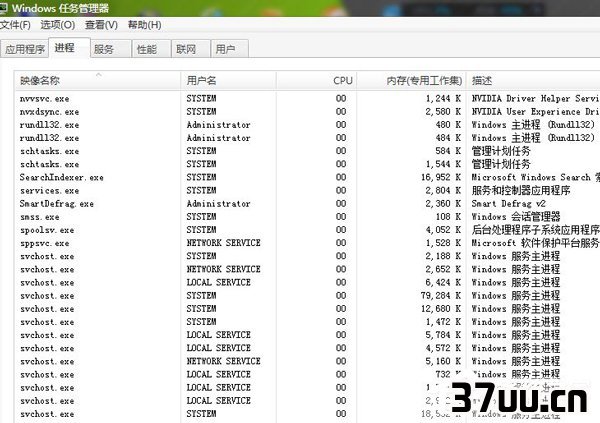
Task: Sort by the 用户名 column header
Action: coord(228,80)
